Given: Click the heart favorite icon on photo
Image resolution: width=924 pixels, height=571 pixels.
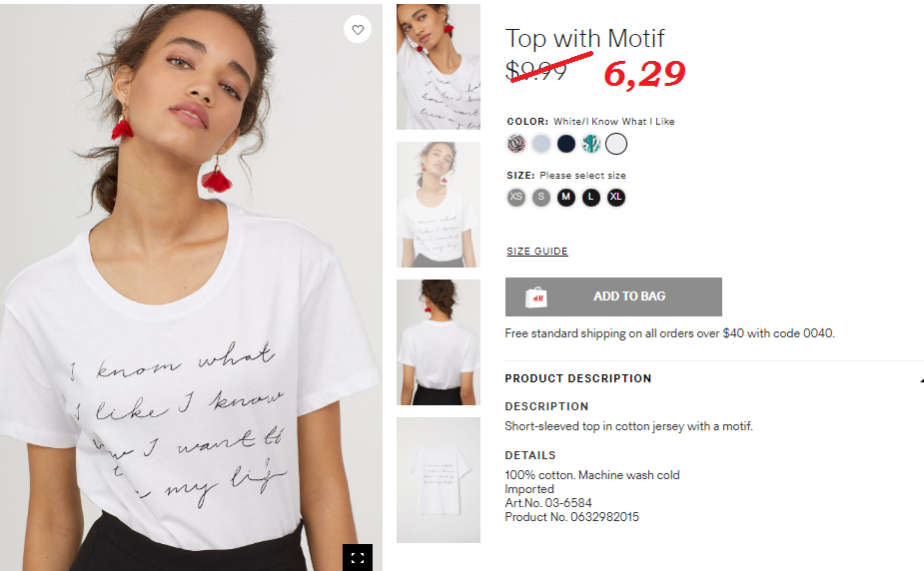Looking at the screenshot, I should point(358,29).
